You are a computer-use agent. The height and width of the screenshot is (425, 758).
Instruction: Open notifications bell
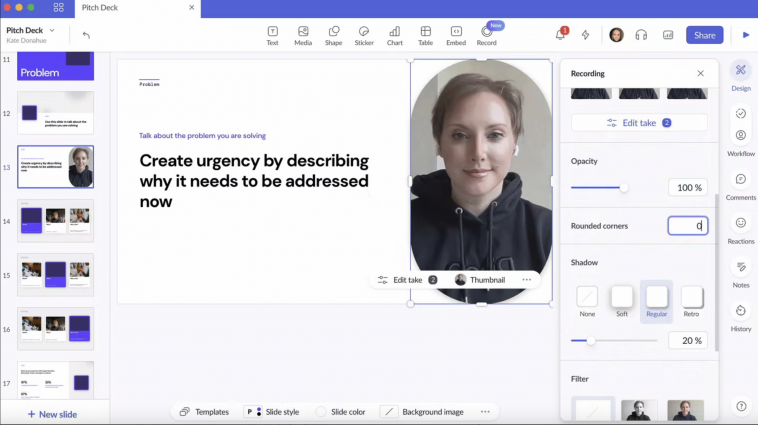(x=560, y=35)
